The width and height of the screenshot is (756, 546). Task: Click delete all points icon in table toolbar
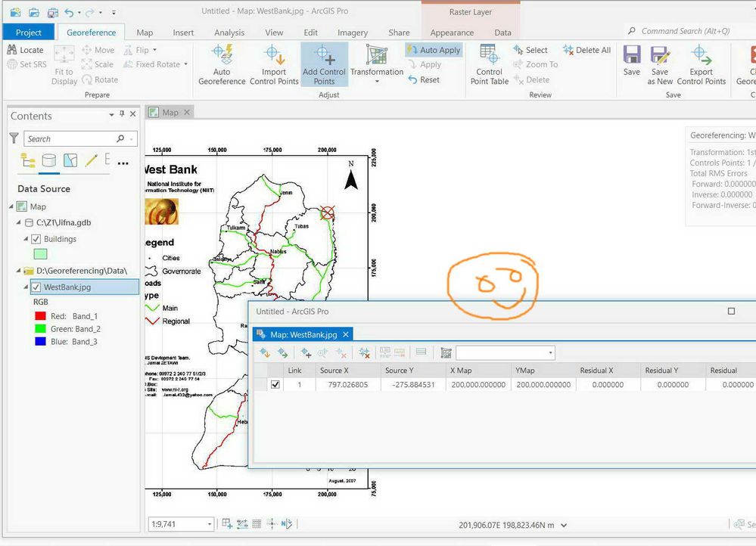point(364,352)
